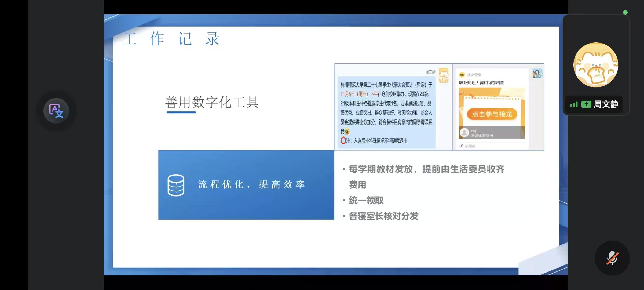Click the database stack icon on slide

pyautogui.click(x=176, y=185)
